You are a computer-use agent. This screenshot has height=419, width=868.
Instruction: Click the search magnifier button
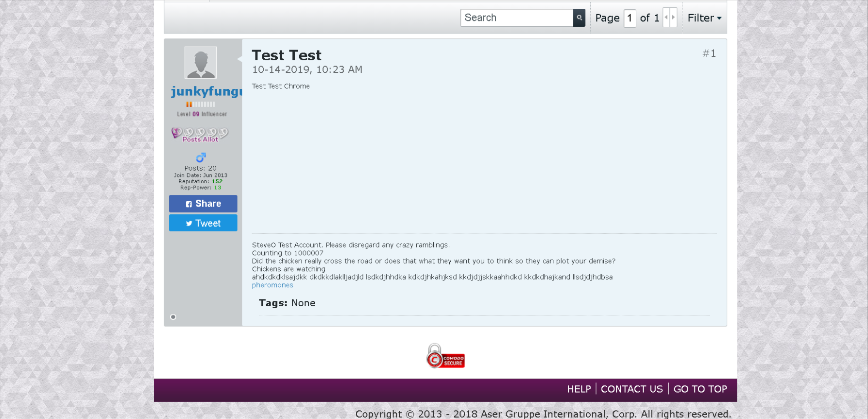click(x=579, y=18)
